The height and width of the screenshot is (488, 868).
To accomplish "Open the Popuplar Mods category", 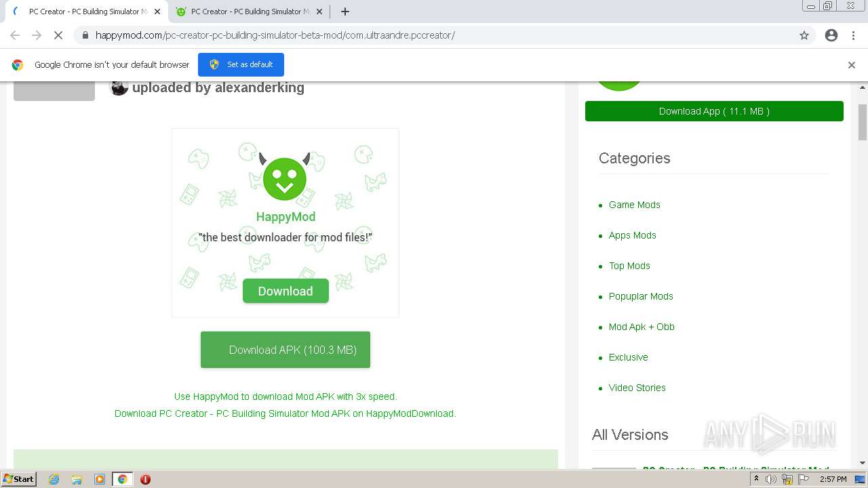I will pos(641,296).
